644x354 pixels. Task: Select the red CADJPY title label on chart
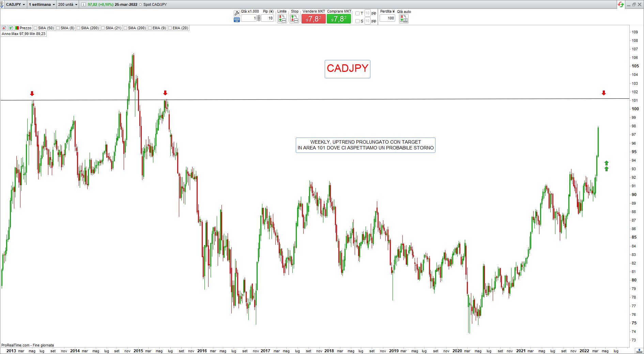pos(348,69)
